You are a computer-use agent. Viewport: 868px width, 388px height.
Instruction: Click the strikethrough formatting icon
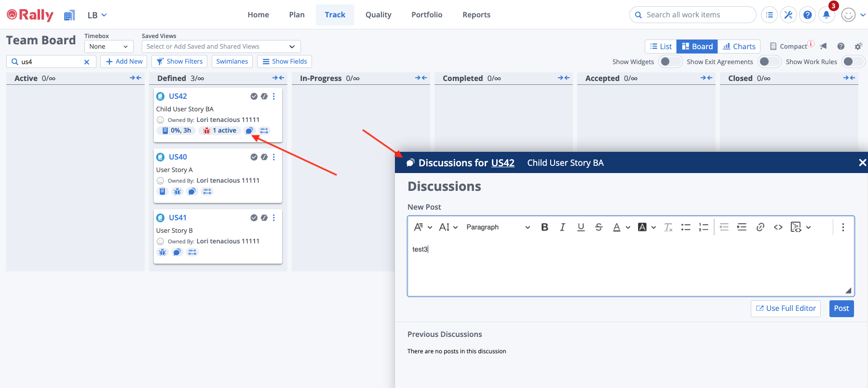pyautogui.click(x=598, y=227)
